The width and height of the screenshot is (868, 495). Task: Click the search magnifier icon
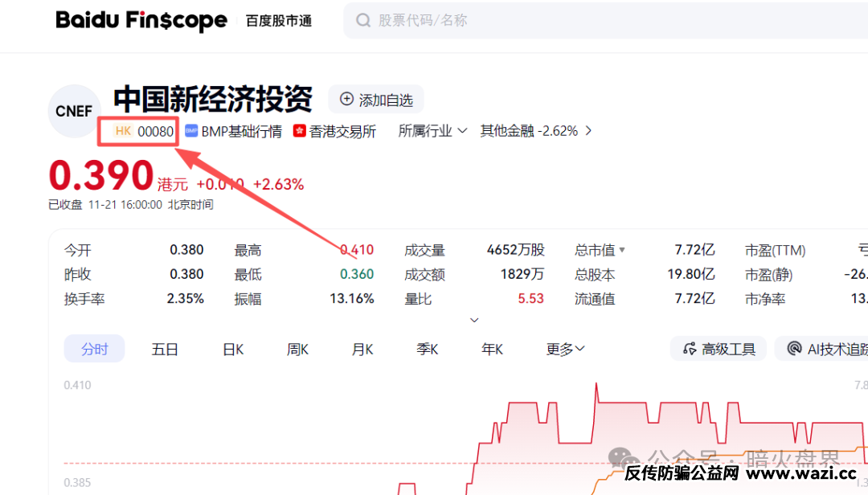click(362, 20)
